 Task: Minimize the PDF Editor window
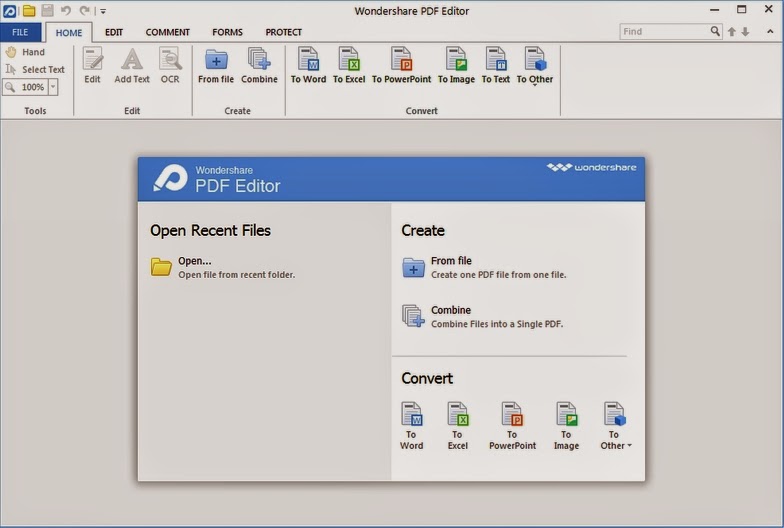point(714,10)
